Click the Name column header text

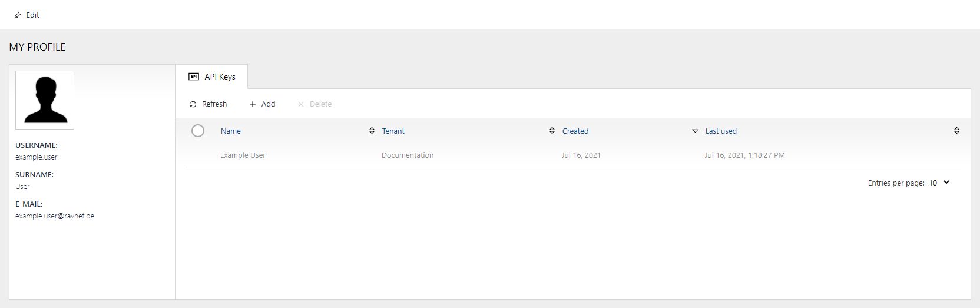click(x=231, y=131)
